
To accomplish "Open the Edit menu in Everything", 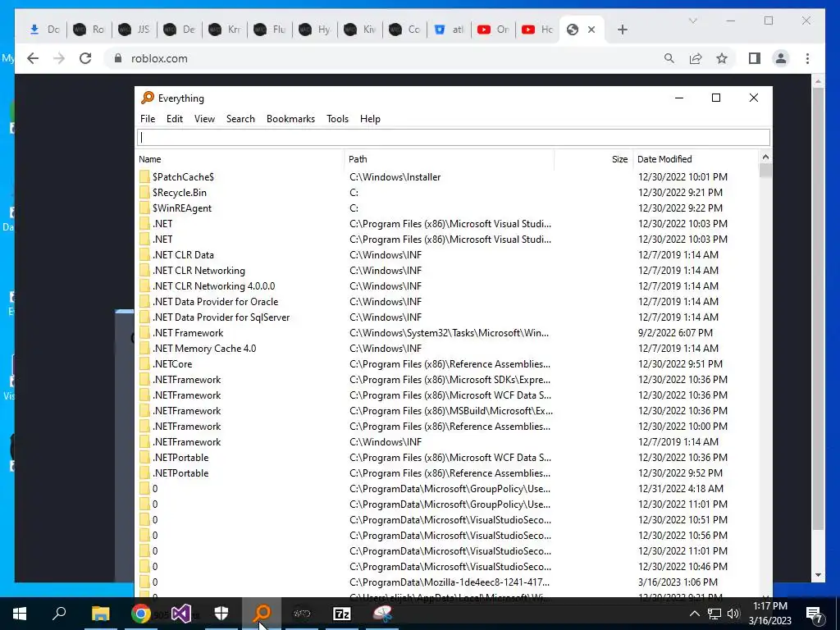I will [175, 119].
